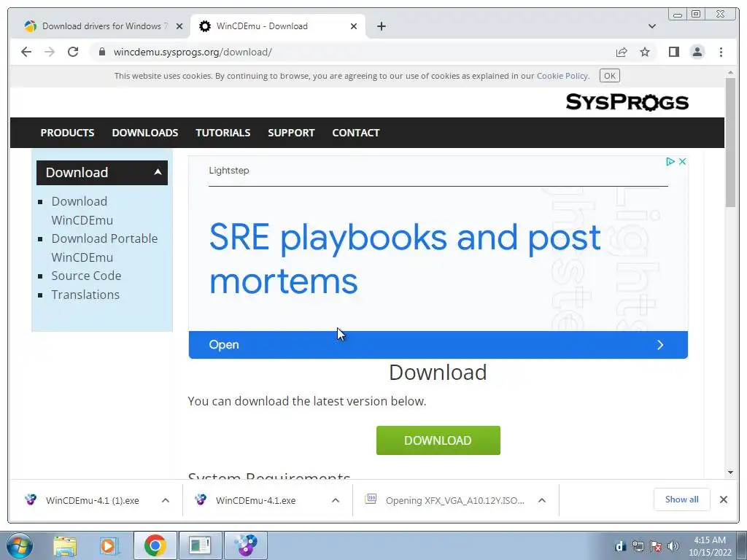The width and height of the screenshot is (747, 560).
Task: Open the DOWNLOADS menu
Action: tap(145, 133)
